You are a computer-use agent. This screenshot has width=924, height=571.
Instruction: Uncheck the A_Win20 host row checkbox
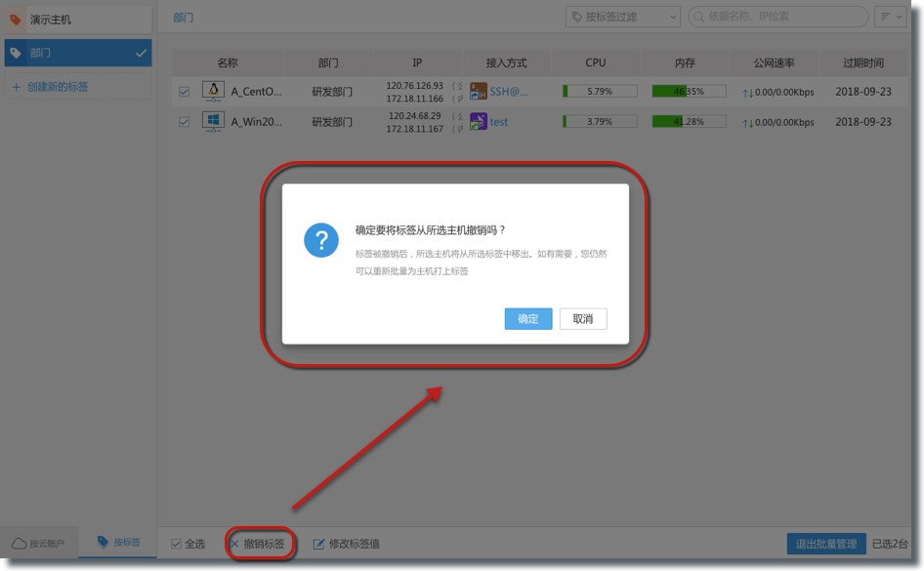point(184,122)
